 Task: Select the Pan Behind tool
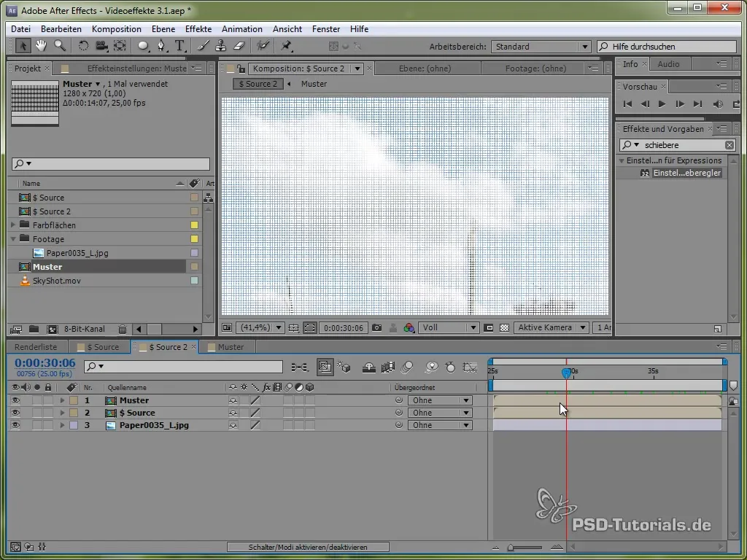tap(120, 46)
